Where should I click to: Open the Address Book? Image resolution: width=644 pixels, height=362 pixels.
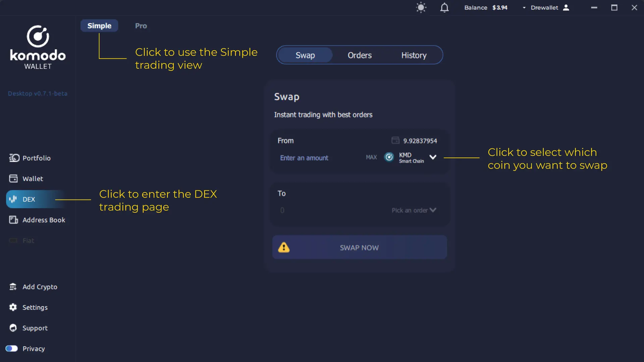(x=44, y=220)
